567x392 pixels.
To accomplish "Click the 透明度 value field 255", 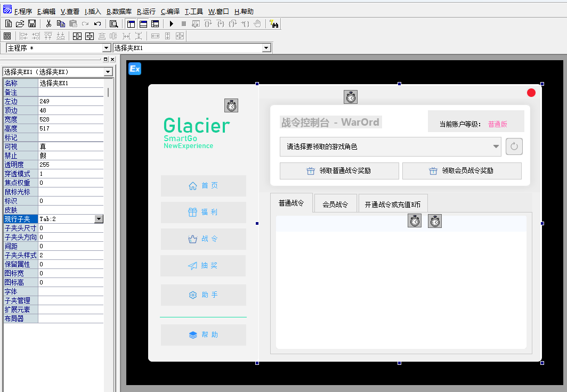I will tap(71, 165).
